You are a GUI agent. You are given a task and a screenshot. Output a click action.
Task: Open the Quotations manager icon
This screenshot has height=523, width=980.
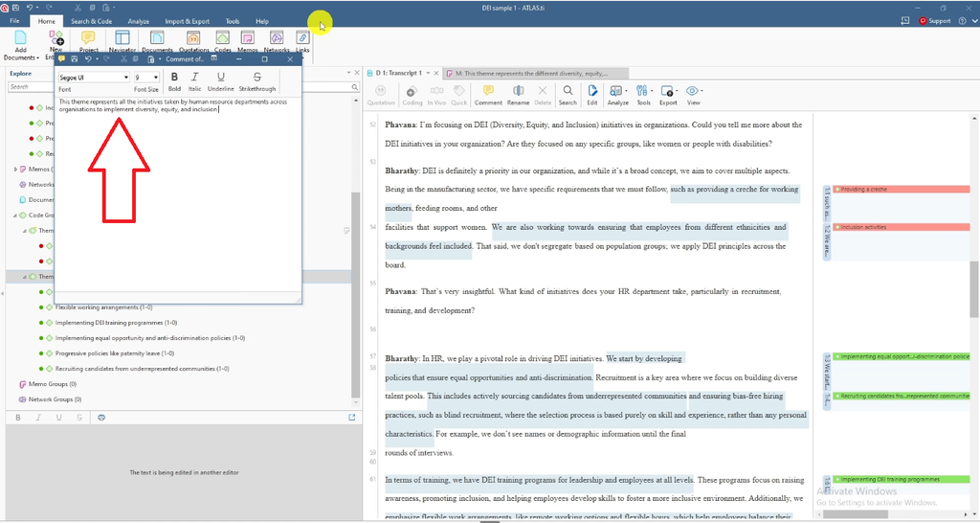[193, 42]
